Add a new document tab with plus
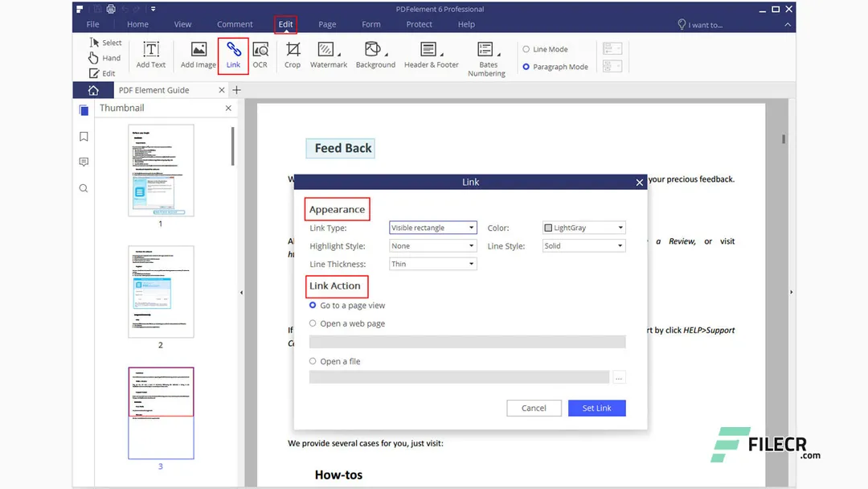The height and width of the screenshot is (489, 868). [236, 90]
